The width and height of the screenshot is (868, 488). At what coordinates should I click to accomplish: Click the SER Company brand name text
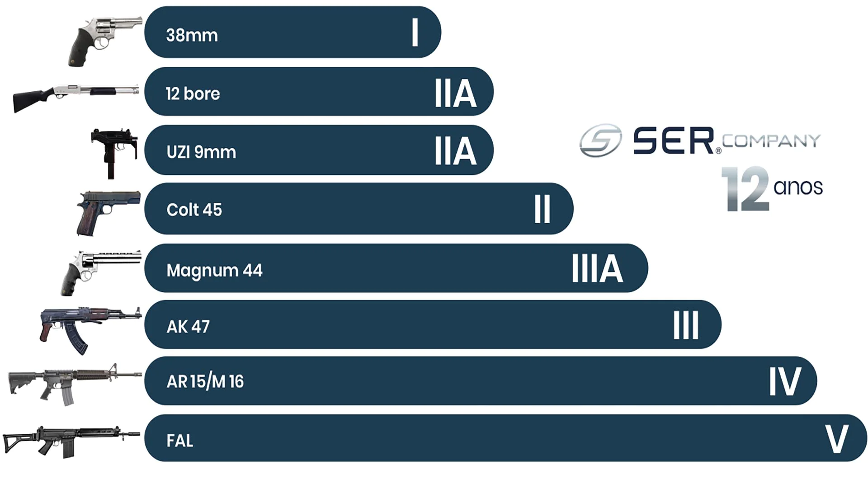(726, 141)
